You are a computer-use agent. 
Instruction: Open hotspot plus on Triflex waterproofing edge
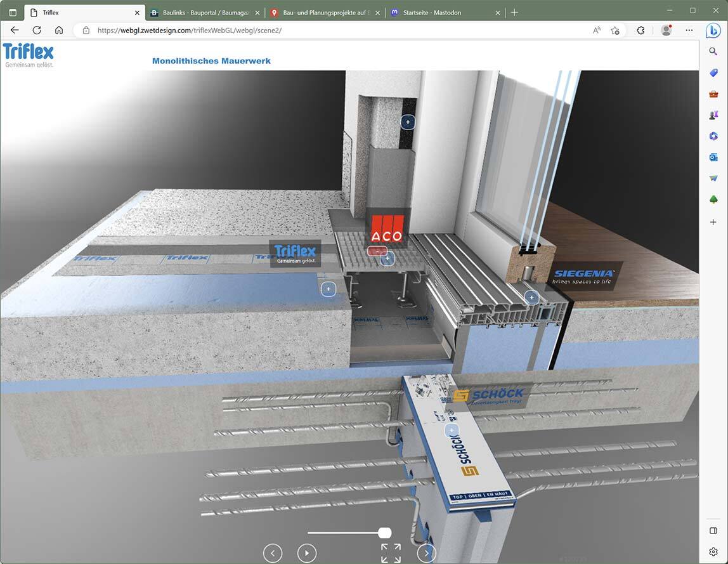[x=328, y=289]
